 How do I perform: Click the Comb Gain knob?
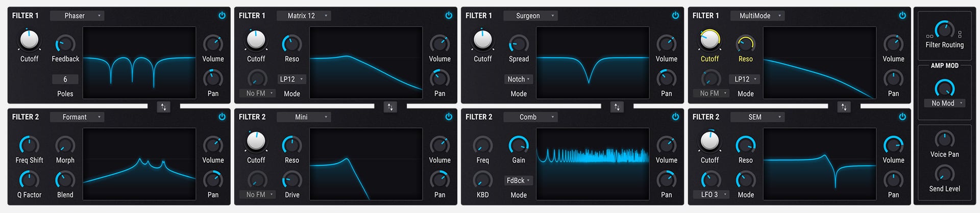coord(519,145)
